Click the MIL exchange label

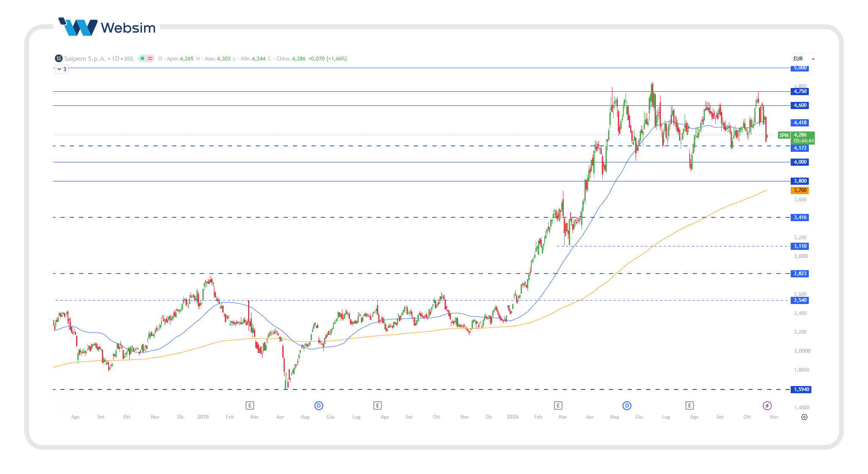click(129, 58)
